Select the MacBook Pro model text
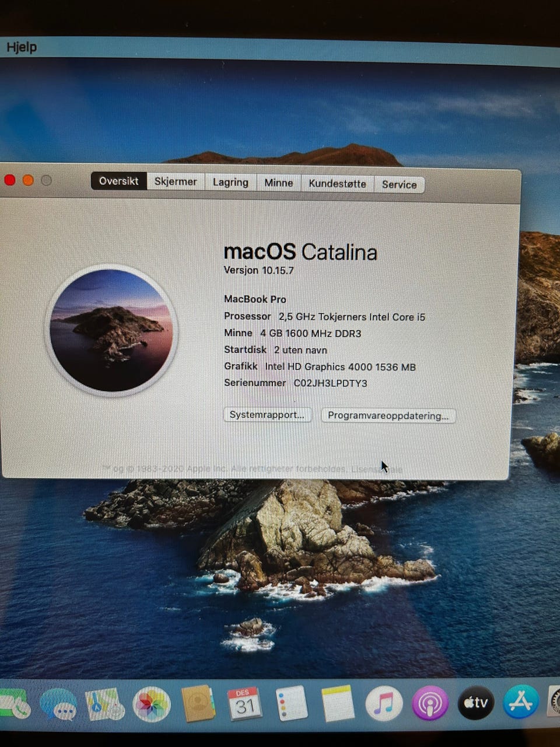The height and width of the screenshot is (747, 560). [255, 299]
